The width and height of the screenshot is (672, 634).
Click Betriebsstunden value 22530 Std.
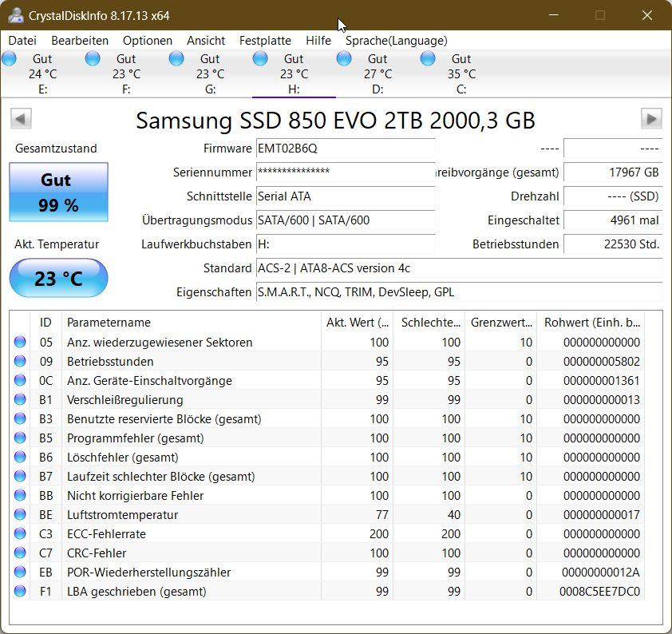613,244
